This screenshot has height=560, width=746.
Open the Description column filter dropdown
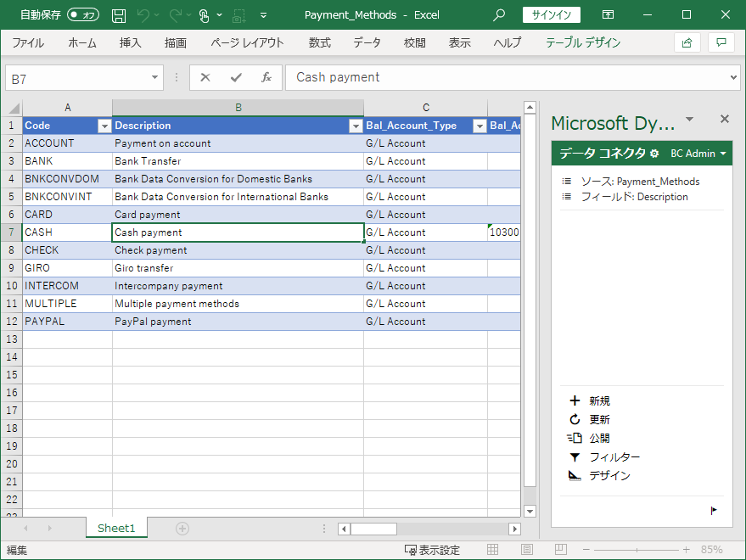click(356, 126)
